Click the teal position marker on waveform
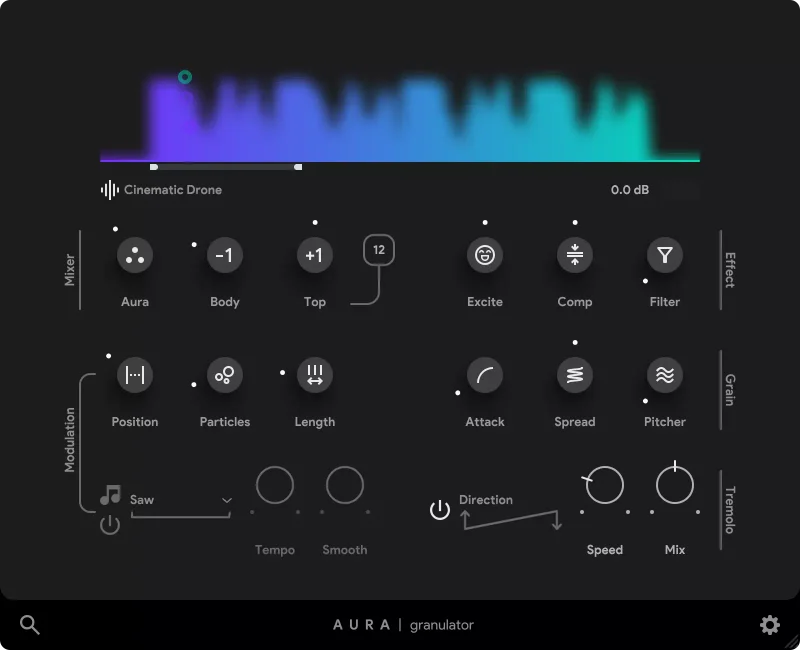The image size is (800, 650). click(x=185, y=77)
